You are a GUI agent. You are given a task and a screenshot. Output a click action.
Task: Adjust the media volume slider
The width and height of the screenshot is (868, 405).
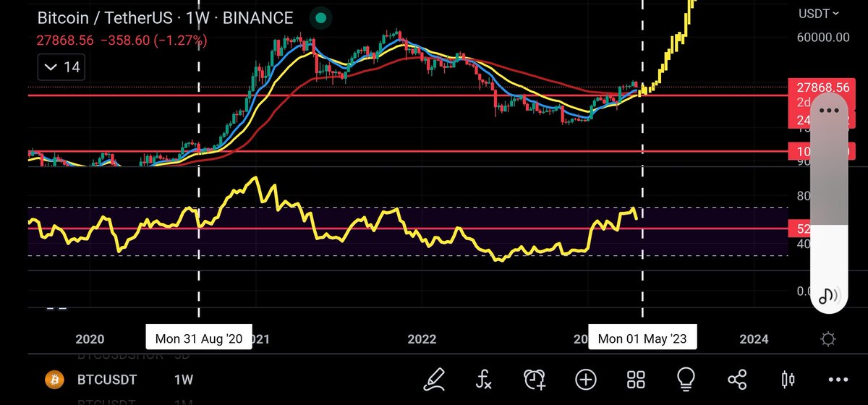[829, 204]
